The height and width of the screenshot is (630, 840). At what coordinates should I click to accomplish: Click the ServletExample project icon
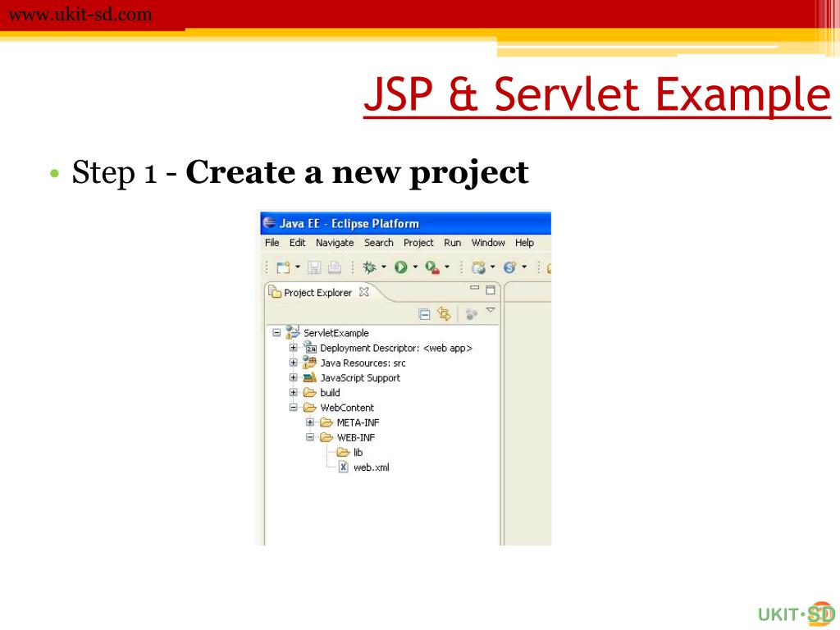[x=293, y=331]
